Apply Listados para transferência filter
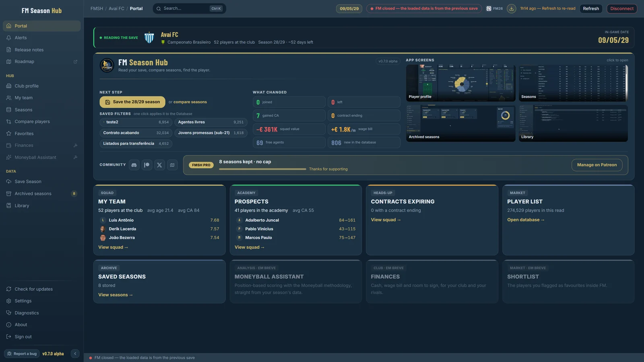644x362 pixels. tap(136, 144)
